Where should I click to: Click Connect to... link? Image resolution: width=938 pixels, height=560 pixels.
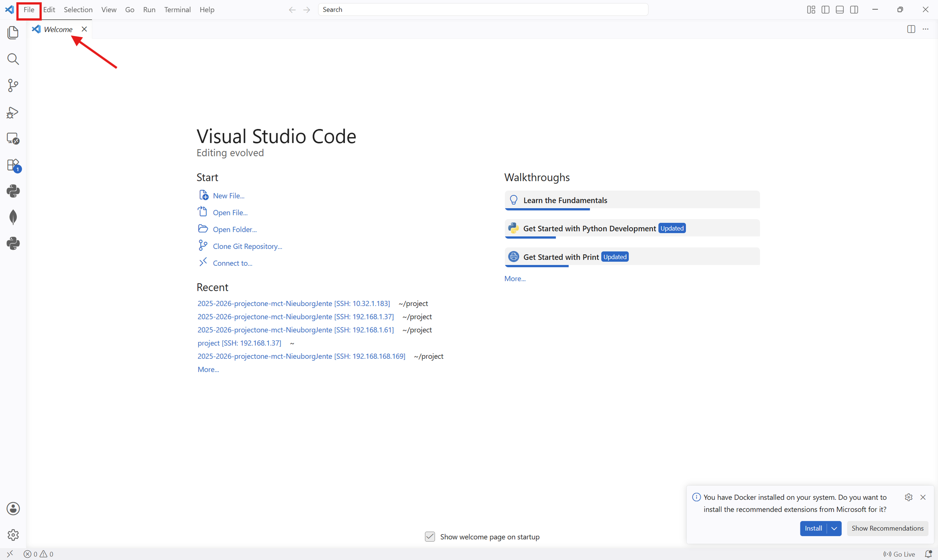pyautogui.click(x=233, y=263)
